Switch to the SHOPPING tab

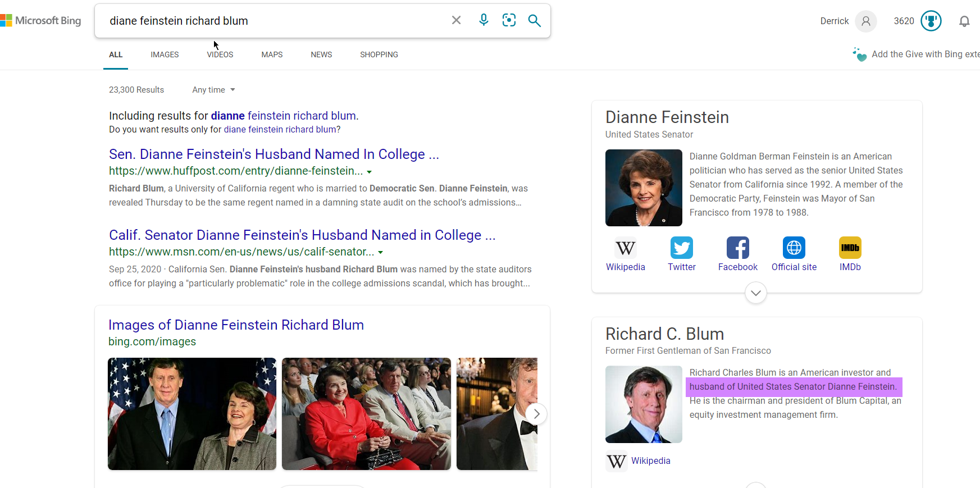click(x=379, y=54)
